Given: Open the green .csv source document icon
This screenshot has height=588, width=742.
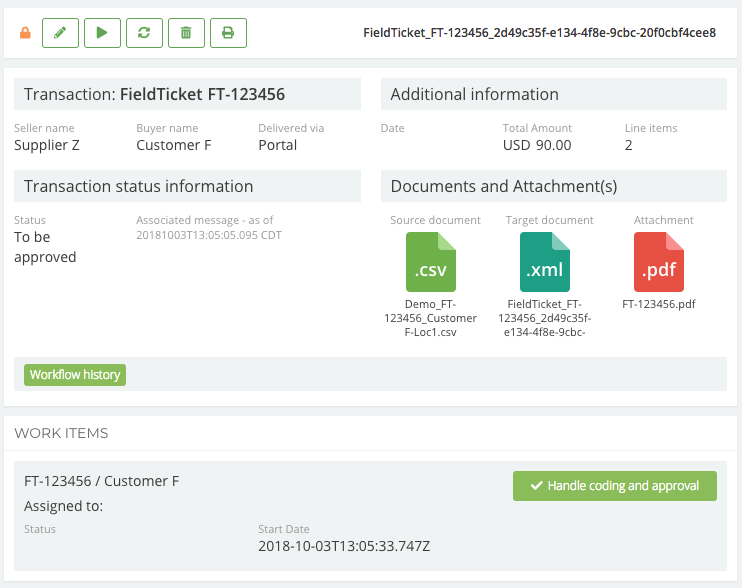Looking at the screenshot, I should pyautogui.click(x=431, y=260).
